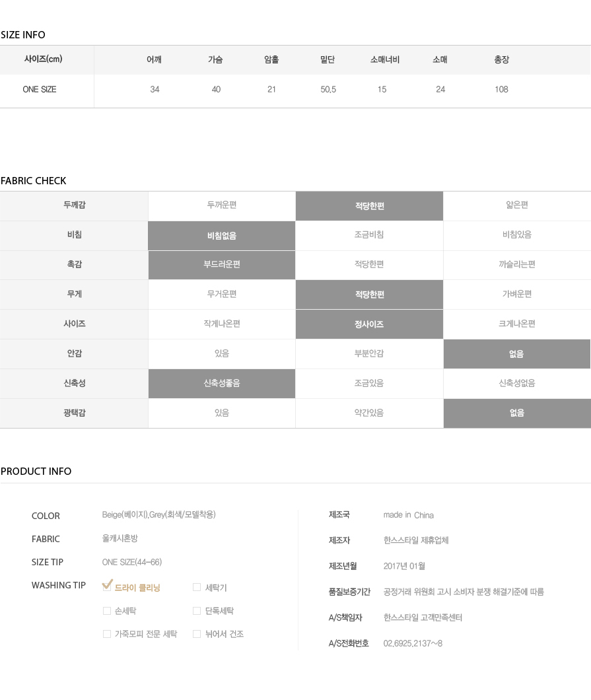This screenshot has width=591, height=700.
Task: Click the WASHING TIP label
Action: (x=59, y=585)
